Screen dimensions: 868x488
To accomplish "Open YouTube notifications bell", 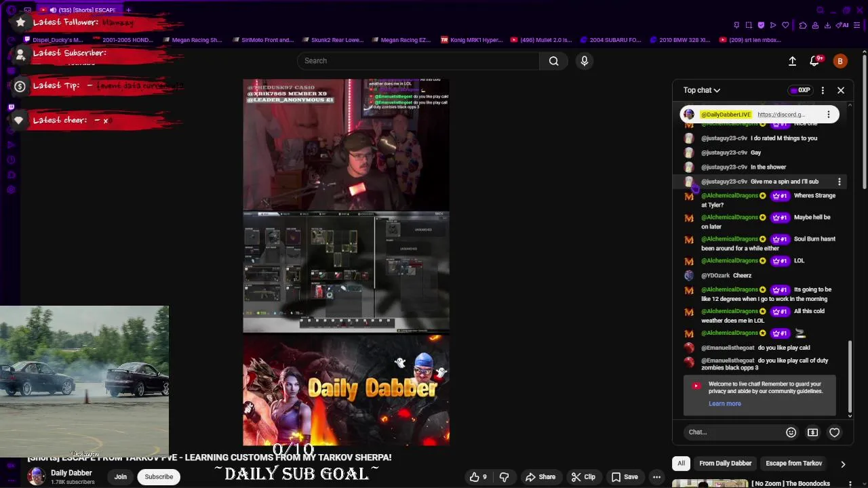I will [816, 61].
